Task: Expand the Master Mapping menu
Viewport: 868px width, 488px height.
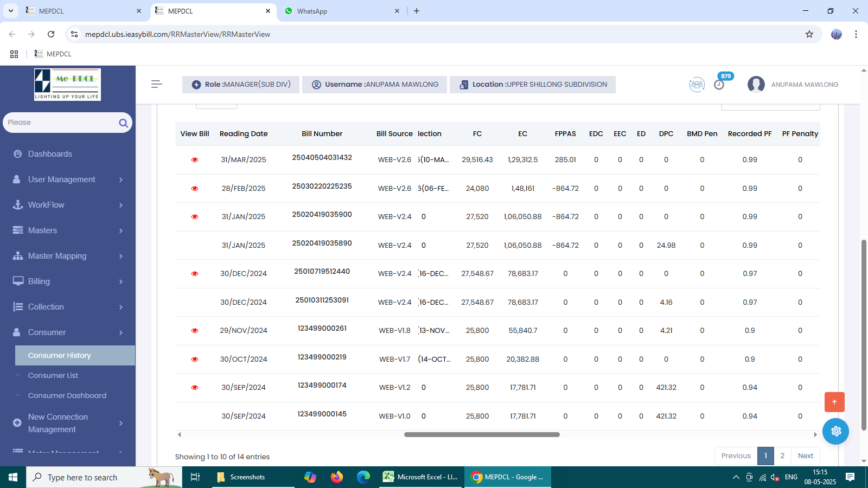Action: tap(68, 256)
